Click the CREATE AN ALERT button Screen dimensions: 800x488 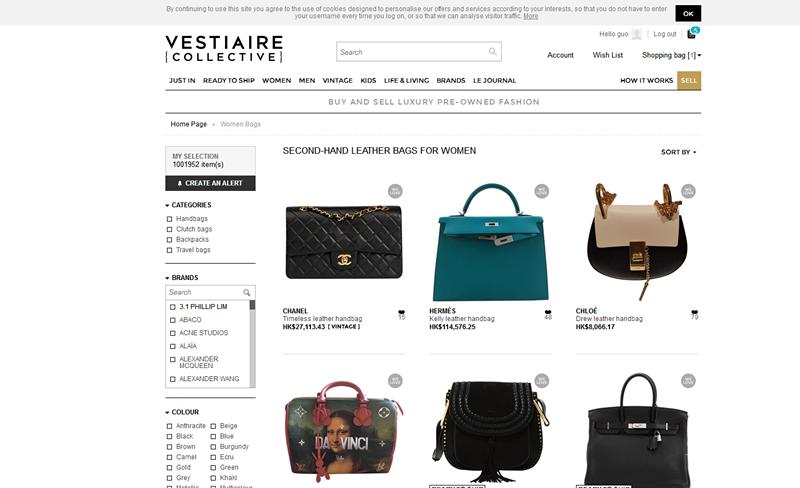pos(210,183)
